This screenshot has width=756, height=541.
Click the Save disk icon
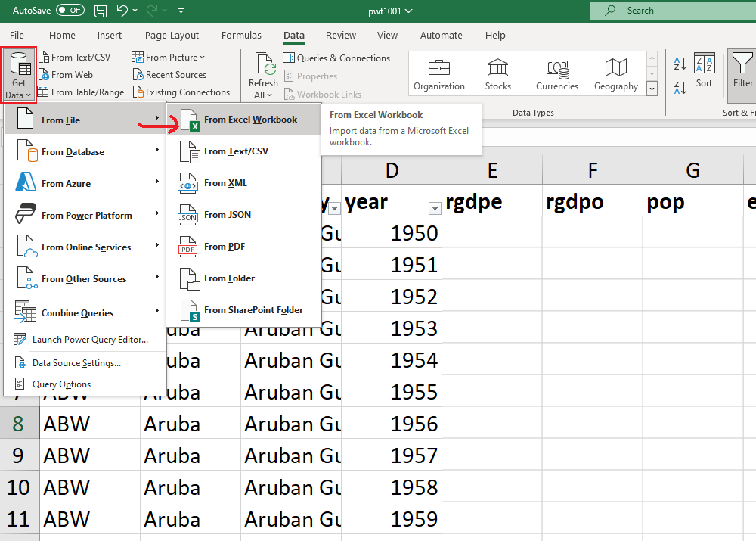[x=101, y=11]
